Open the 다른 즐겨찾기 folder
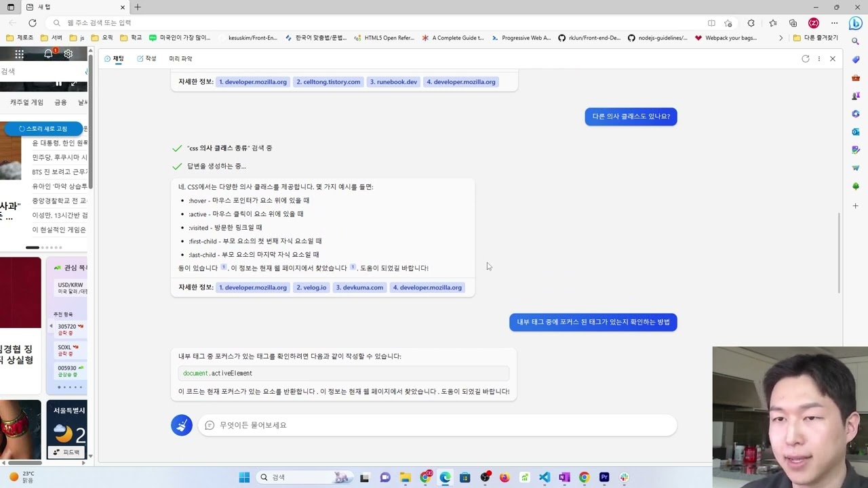Screen dimensions: 868x488 click(x=816, y=38)
